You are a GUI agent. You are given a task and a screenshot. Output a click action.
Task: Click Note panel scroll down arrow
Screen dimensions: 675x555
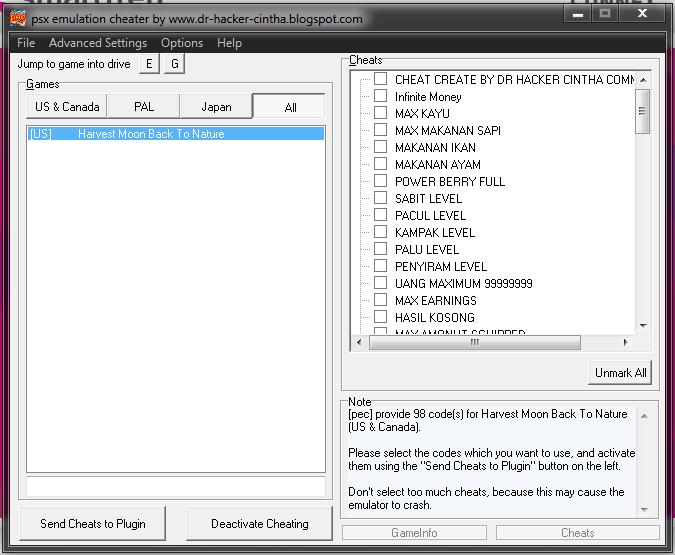[644, 509]
